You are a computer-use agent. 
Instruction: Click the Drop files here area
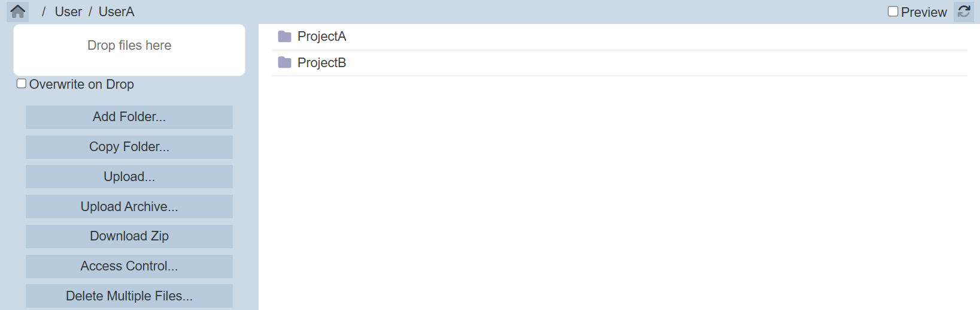pyautogui.click(x=129, y=50)
